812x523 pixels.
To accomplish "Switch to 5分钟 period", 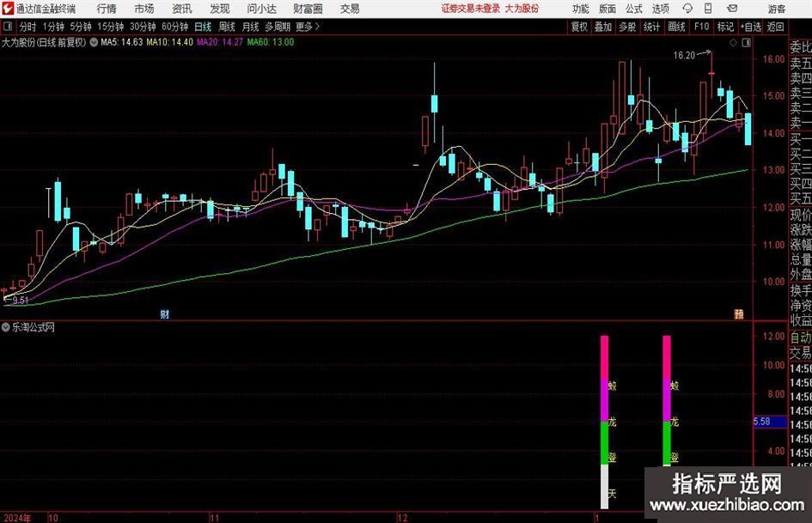I will 81,27.
